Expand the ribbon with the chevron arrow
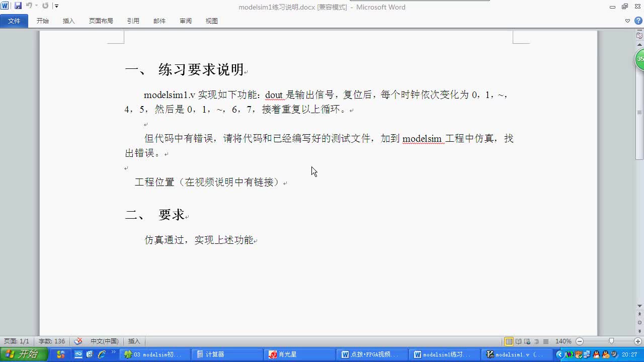 point(627,21)
